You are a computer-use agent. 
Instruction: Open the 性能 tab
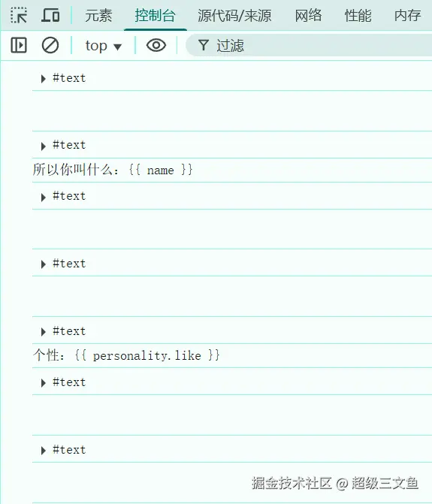358,15
